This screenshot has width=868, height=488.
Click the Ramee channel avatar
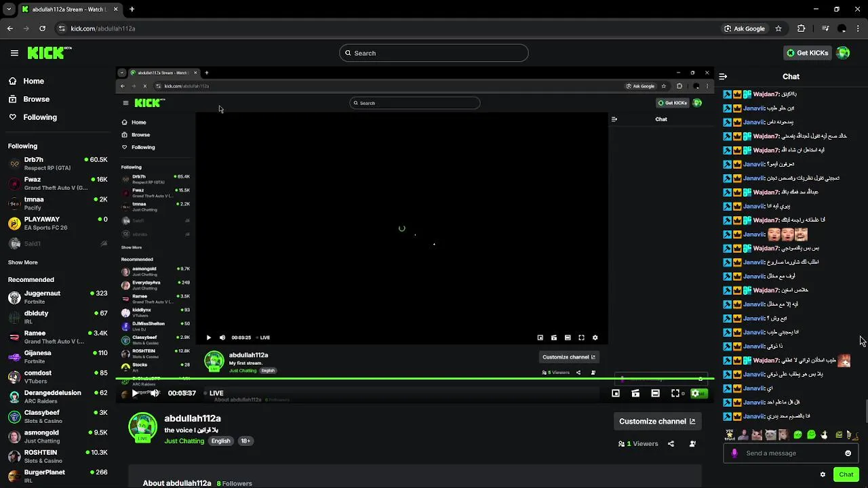pos(14,337)
